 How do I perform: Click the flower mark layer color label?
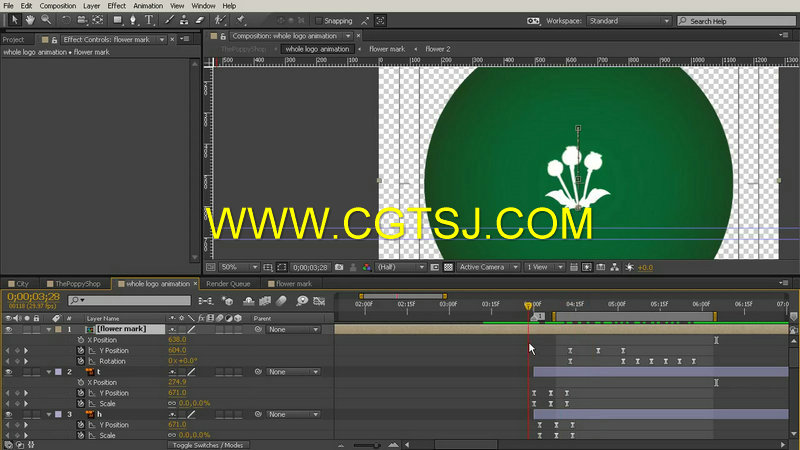[x=58, y=330]
